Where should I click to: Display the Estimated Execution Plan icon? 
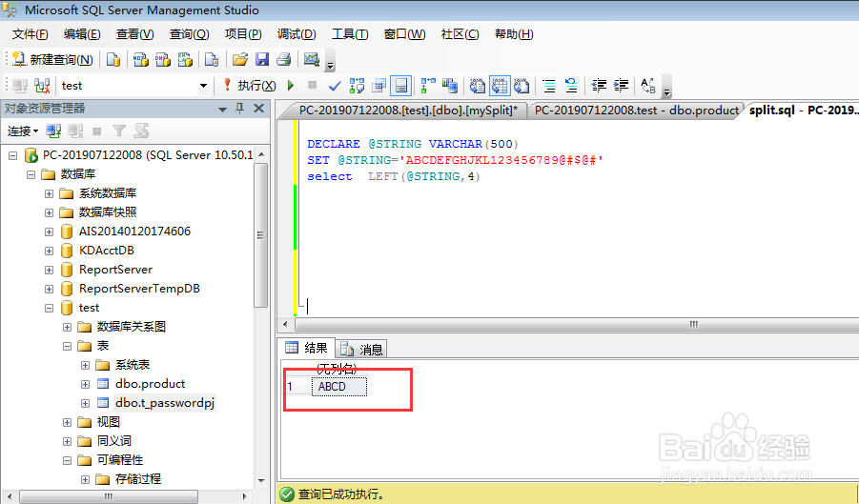[357, 86]
